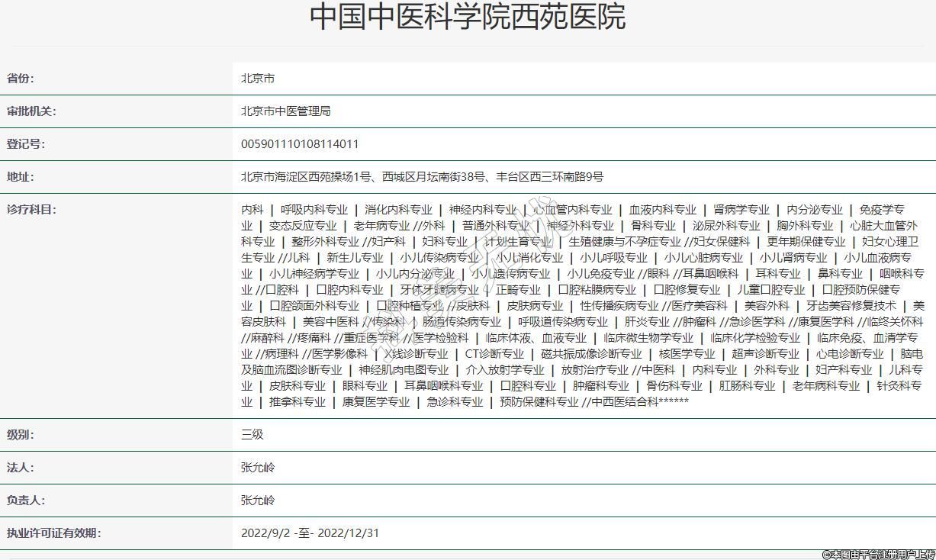Click registration number 005901110108114011
This screenshot has width=936, height=560.
pos(300,144)
